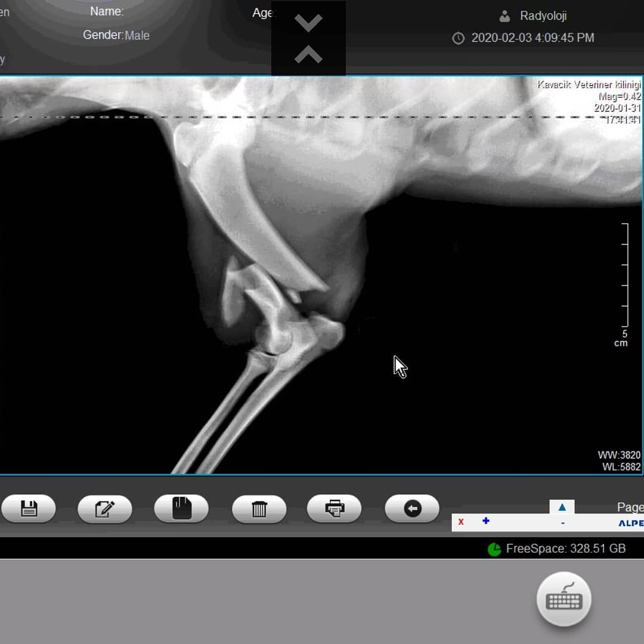Viewport: 644px width, 644px height.
Task: Click the 'WW:3820' window width value
Action: point(619,455)
